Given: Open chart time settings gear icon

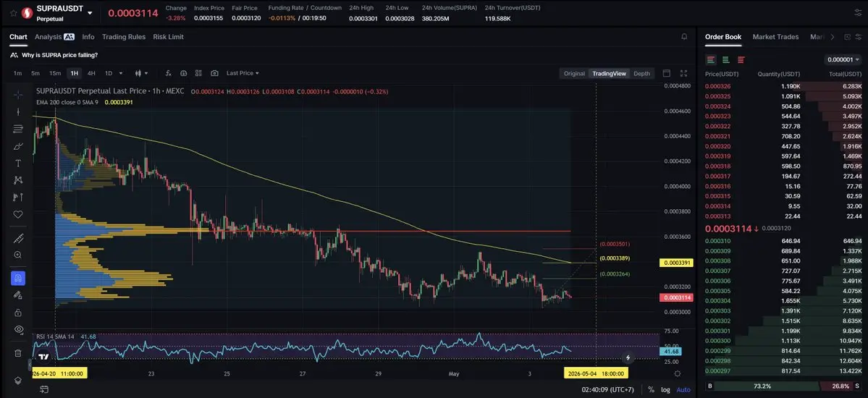Looking at the screenshot, I should click(678, 373).
